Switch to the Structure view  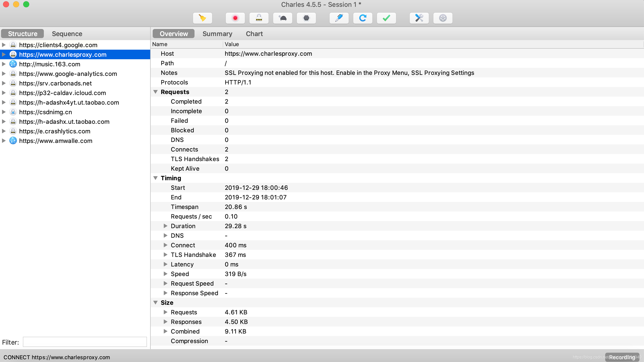pos(22,34)
